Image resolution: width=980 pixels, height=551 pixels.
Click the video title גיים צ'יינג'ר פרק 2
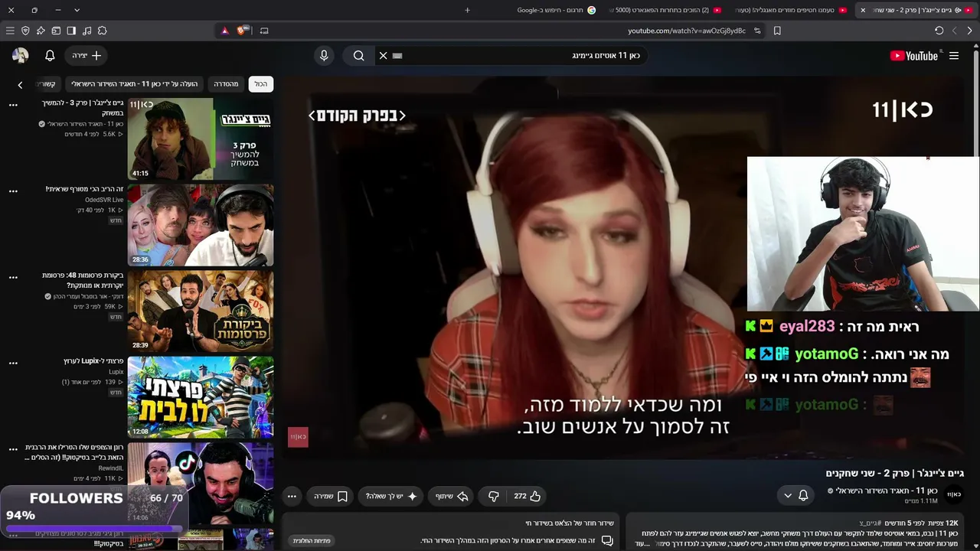[895, 474]
